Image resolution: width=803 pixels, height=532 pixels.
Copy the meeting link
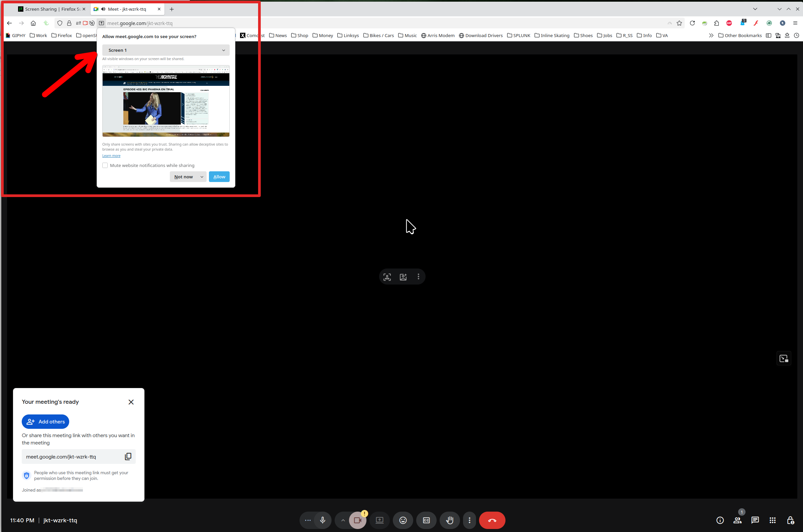pos(128,456)
